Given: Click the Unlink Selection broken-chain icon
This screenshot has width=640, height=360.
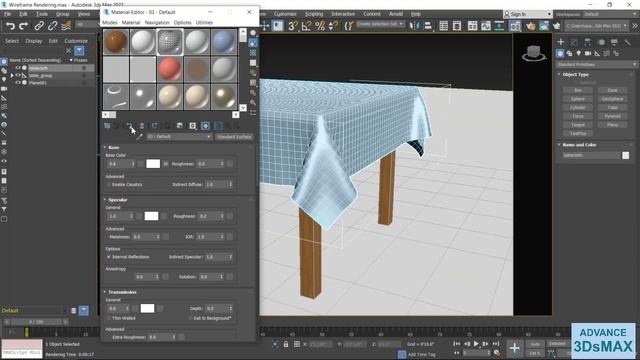Looking at the screenshot, I should tap(52, 26).
